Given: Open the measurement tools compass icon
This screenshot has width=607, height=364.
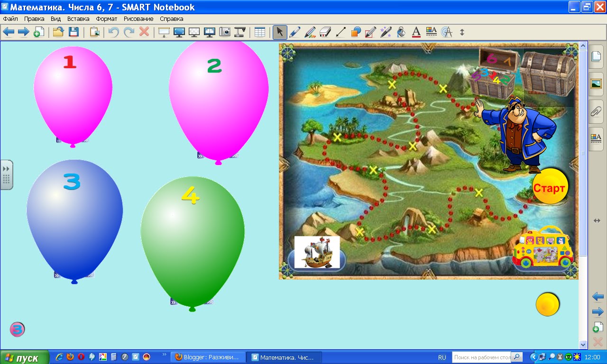Looking at the screenshot, I should tap(446, 32).
